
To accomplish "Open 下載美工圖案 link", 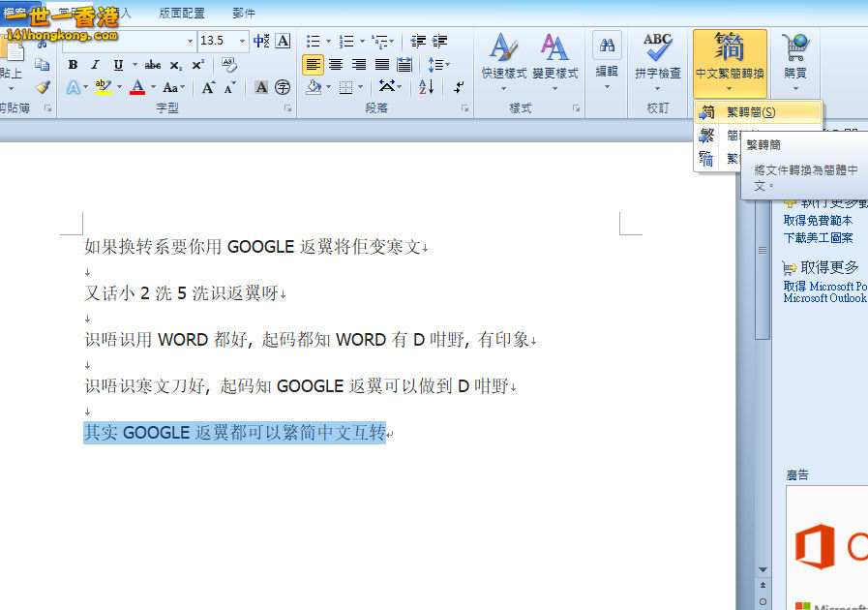I will click(x=818, y=237).
